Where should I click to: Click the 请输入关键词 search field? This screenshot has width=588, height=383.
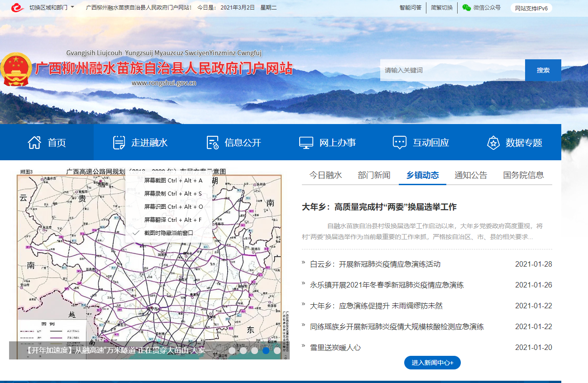tap(452, 70)
